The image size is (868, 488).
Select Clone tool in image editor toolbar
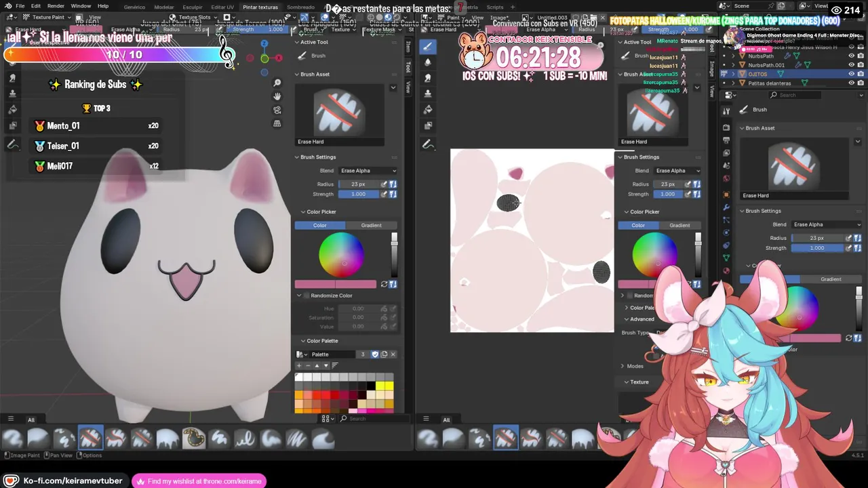point(427,94)
